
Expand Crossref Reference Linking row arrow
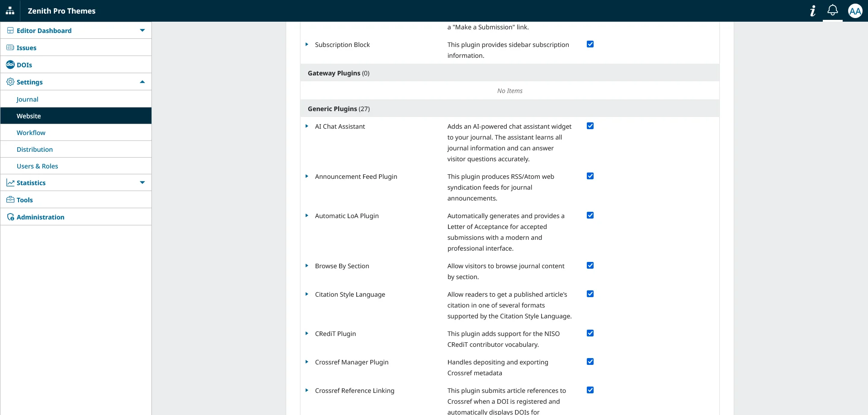(x=307, y=390)
